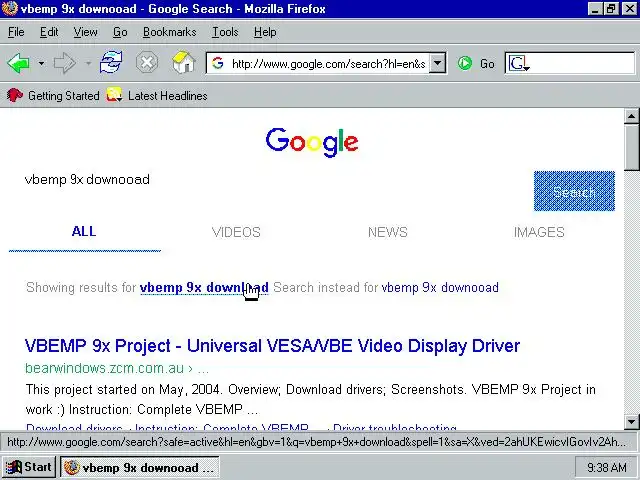Viewport: 640px width, 480px height.
Task: Restore down the Firefox window
Action: pos(611,9)
